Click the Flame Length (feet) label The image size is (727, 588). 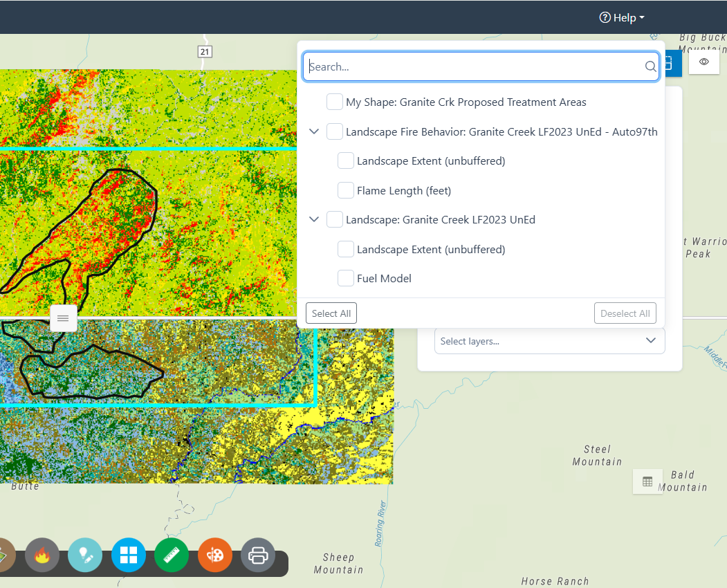click(404, 191)
